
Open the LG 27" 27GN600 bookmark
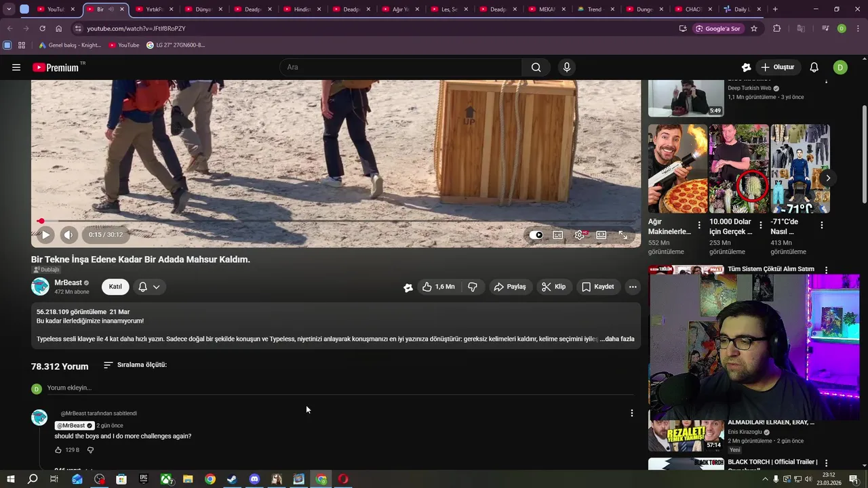pyautogui.click(x=176, y=45)
